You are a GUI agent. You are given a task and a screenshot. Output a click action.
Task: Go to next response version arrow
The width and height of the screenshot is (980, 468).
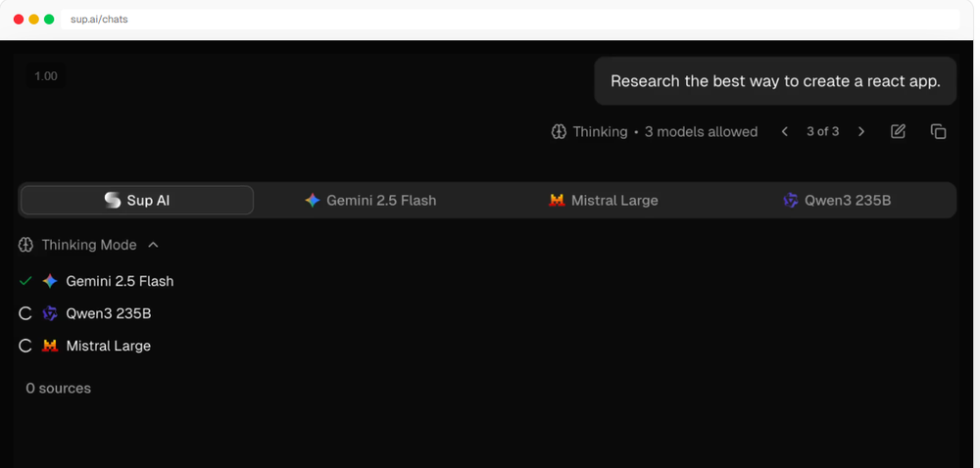861,131
